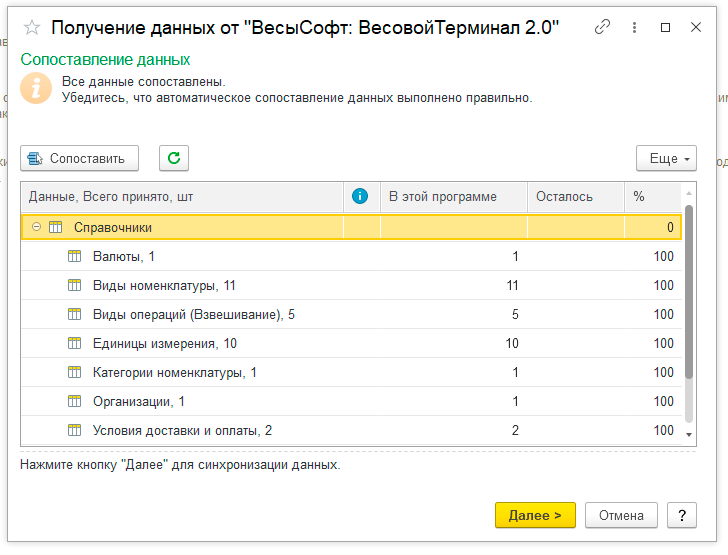The image size is (728, 555).
Task: Open the Еще dropdown menu
Action: [x=665, y=158]
